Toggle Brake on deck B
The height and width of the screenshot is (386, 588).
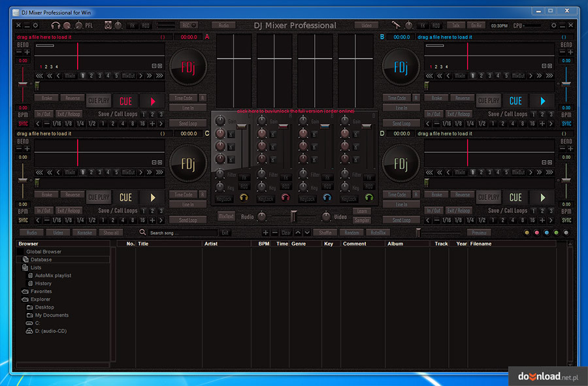[x=436, y=98]
